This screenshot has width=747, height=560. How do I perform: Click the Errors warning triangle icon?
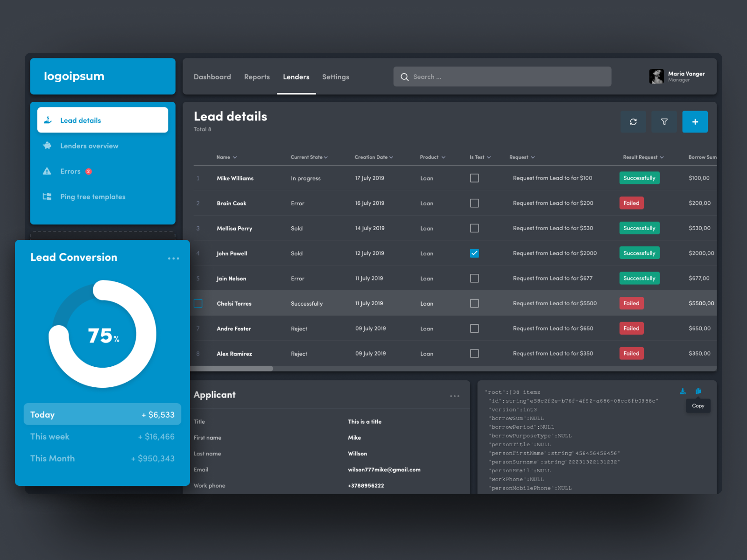[x=47, y=171]
